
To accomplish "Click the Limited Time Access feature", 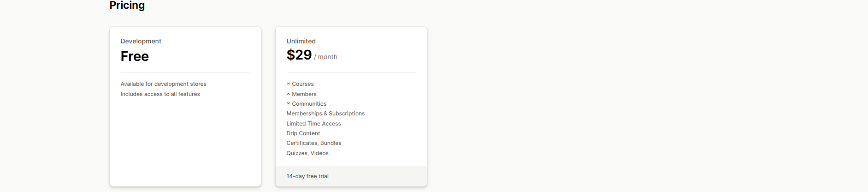I will [313, 124].
